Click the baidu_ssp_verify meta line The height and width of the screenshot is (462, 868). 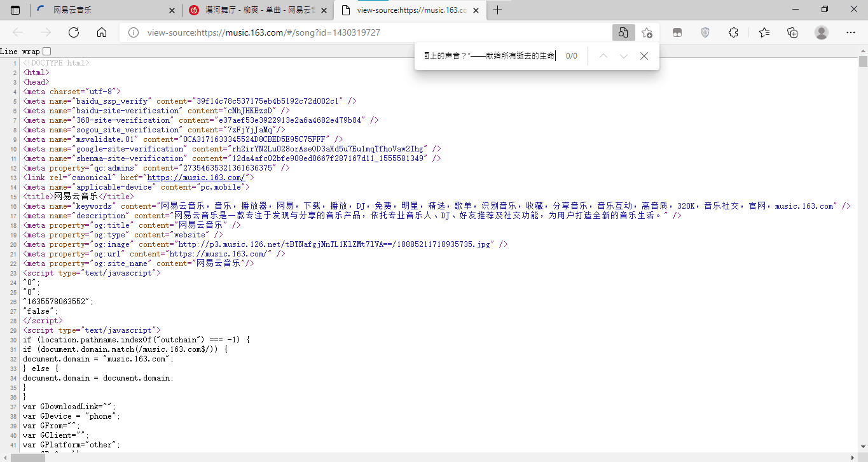(189, 101)
